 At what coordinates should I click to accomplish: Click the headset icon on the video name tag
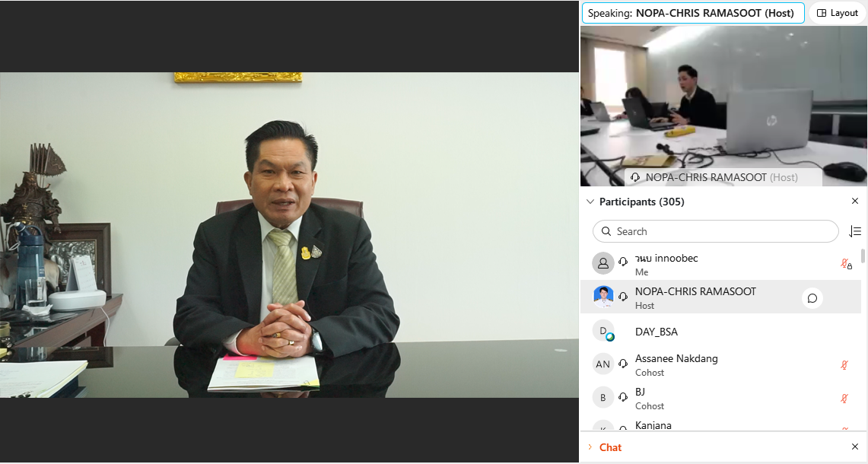(635, 178)
